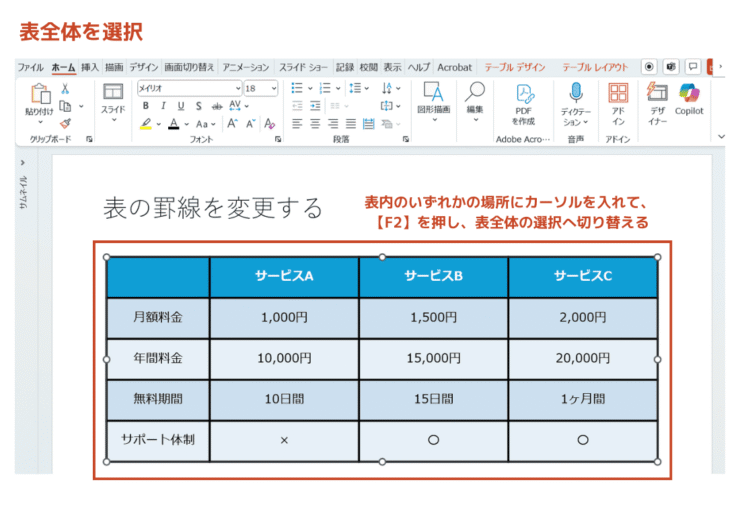This screenshot has width=740, height=505.
Task: Open デザイナー designer icon
Action: (657, 92)
